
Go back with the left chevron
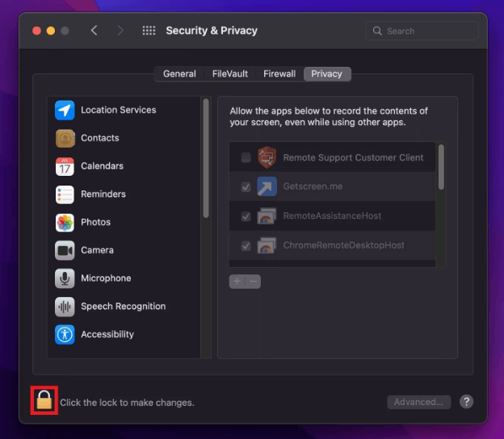(94, 31)
